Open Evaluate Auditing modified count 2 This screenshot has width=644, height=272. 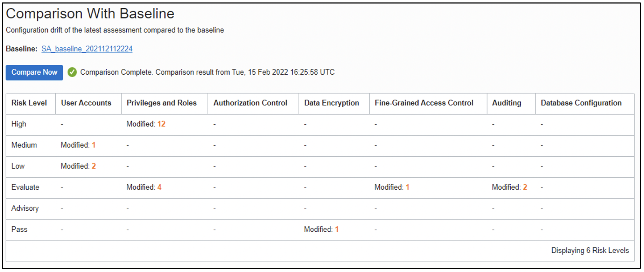point(525,187)
